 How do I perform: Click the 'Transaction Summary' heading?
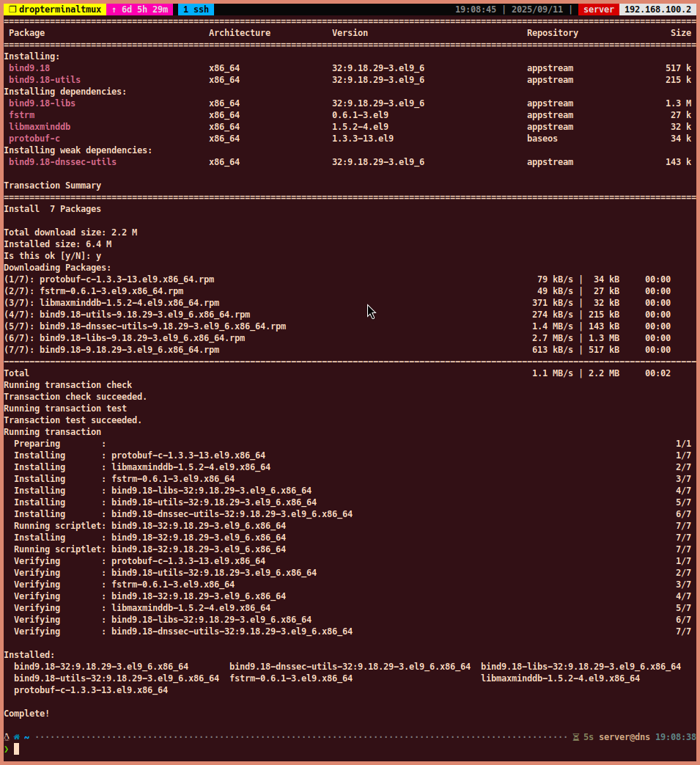(53, 186)
